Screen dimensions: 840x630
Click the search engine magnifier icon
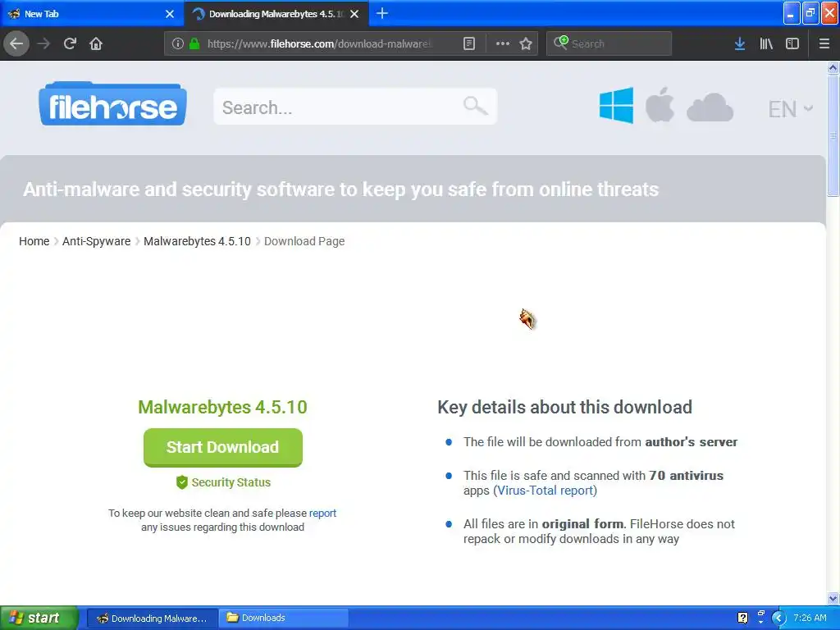(561, 43)
